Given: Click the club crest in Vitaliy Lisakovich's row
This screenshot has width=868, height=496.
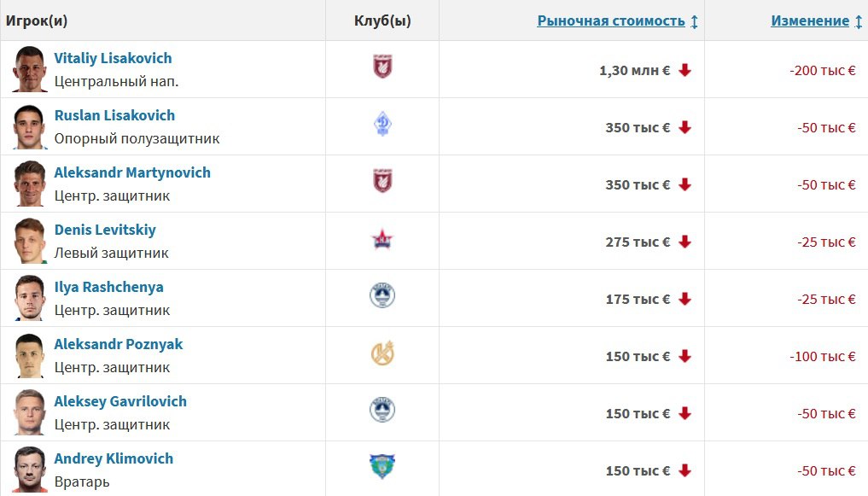Looking at the screenshot, I should (382, 67).
